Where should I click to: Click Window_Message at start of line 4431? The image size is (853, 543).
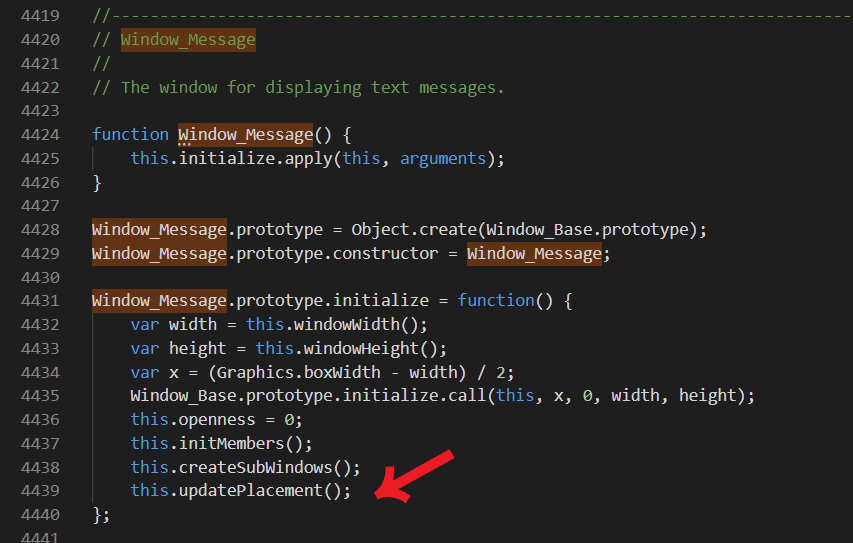pyautogui.click(x=159, y=300)
